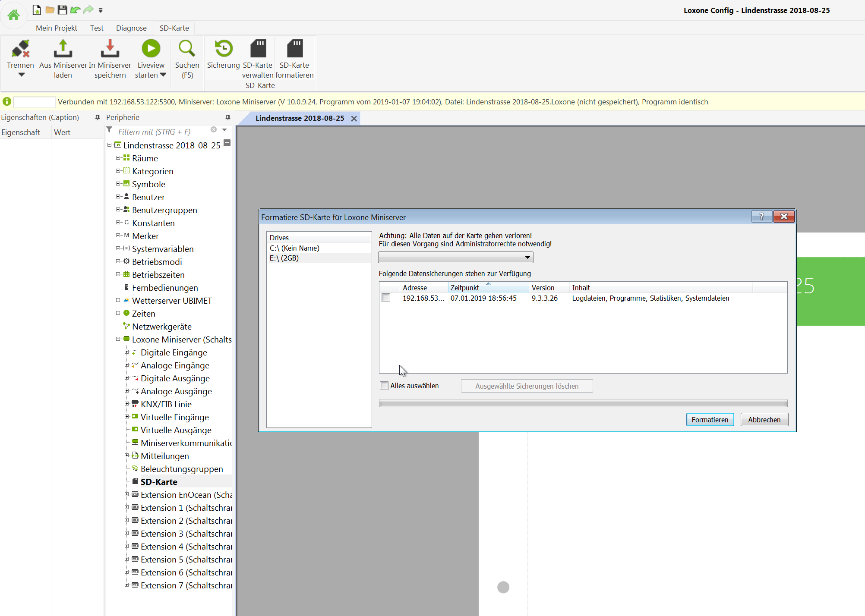This screenshot has height=616, width=865.
Task: Start Liveview with the green play icon
Action: pos(151,48)
